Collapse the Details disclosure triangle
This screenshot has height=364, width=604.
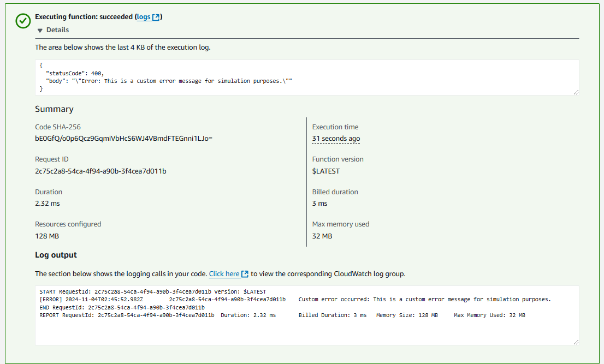click(40, 31)
